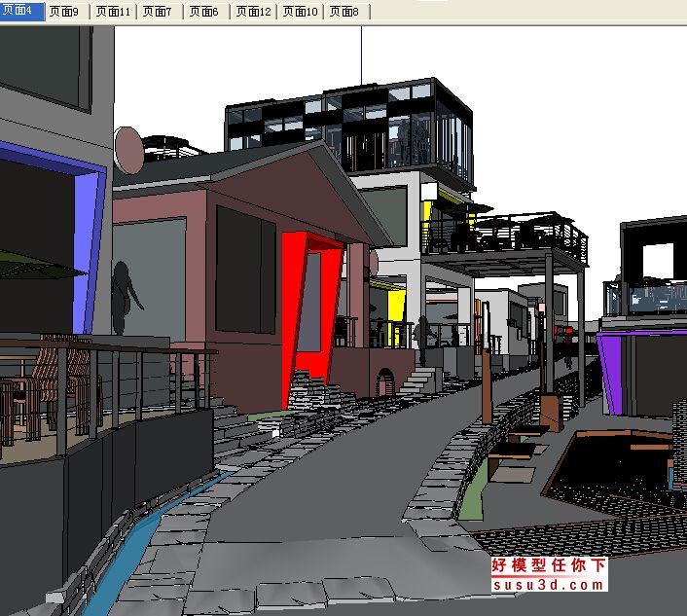Click the purple angled frame at right

pos(613,373)
